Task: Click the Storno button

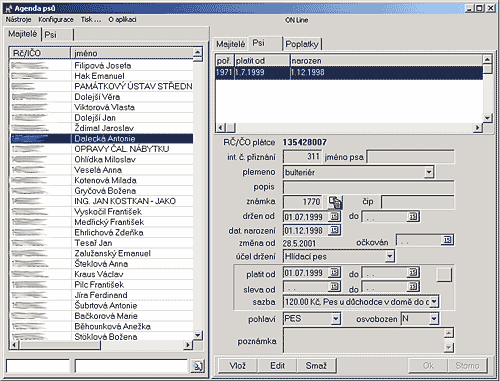Action: (x=467, y=366)
